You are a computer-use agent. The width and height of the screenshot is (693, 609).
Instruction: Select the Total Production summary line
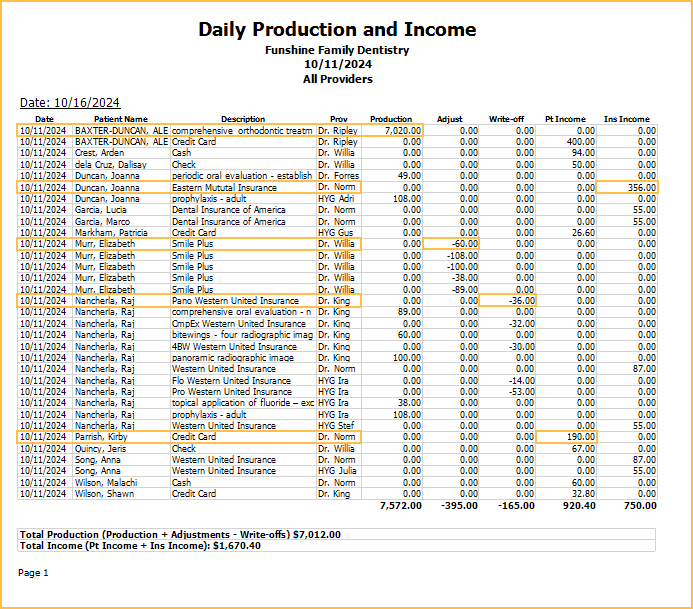click(x=181, y=534)
